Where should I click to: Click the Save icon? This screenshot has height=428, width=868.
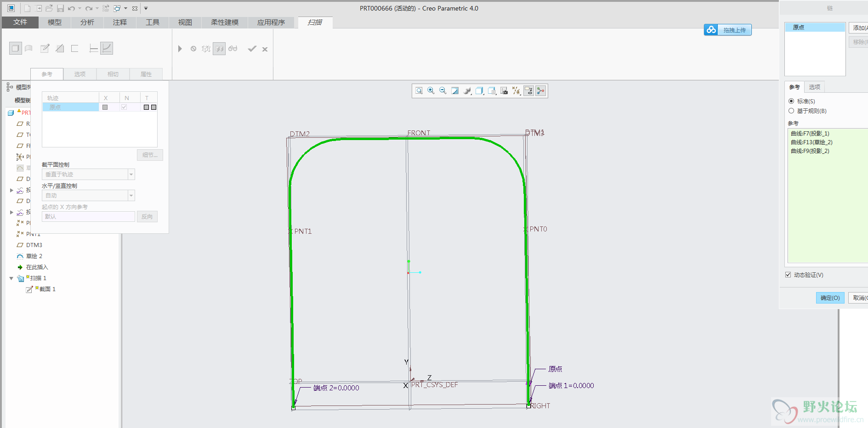click(60, 8)
